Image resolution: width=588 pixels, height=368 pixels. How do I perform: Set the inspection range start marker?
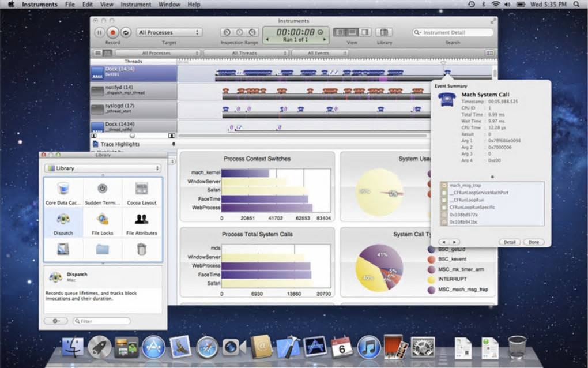[x=227, y=33]
